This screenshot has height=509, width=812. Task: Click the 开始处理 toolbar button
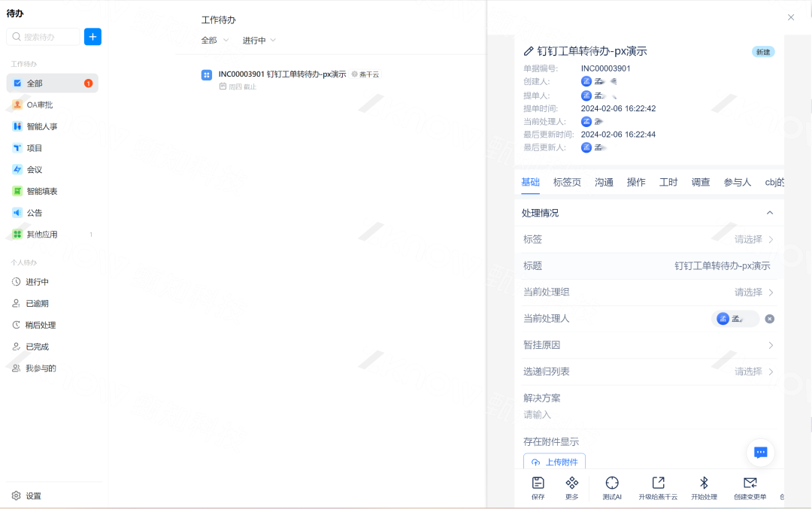pyautogui.click(x=704, y=488)
